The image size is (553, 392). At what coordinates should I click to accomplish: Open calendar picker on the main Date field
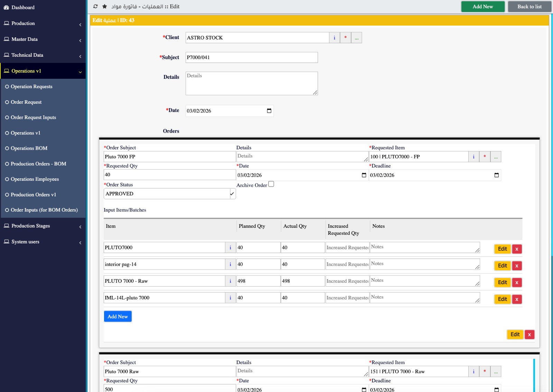point(269,111)
